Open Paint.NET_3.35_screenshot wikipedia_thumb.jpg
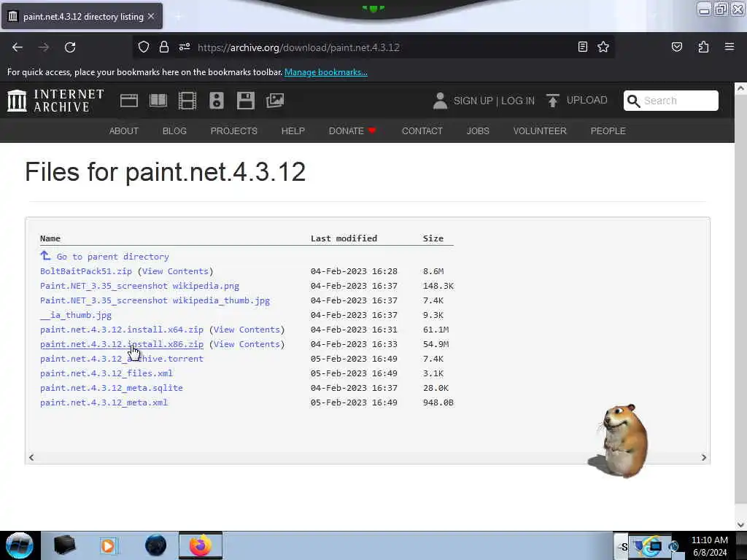The image size is (747, 560). pyautogui.click(x=155, y=300)
